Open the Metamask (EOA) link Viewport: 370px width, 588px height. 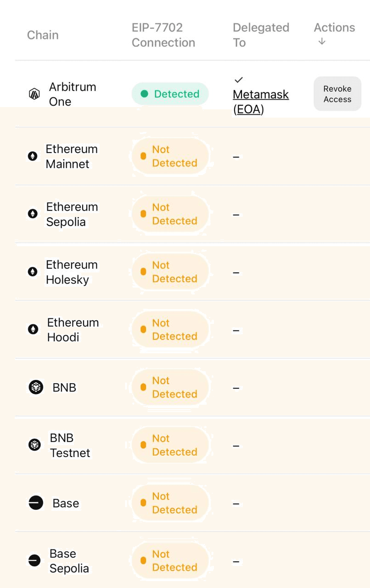point(261,102)
